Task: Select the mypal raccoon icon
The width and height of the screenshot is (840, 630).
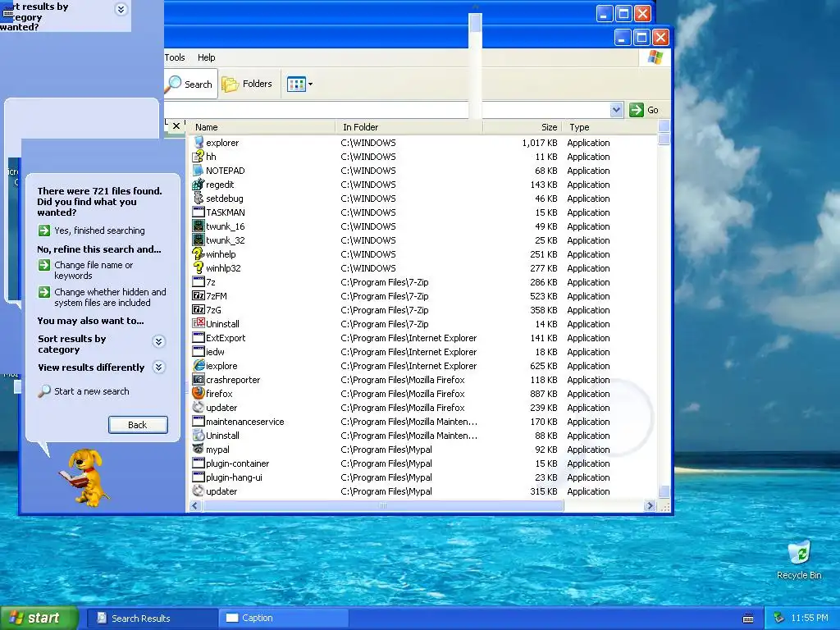Action: coord(199,449)
